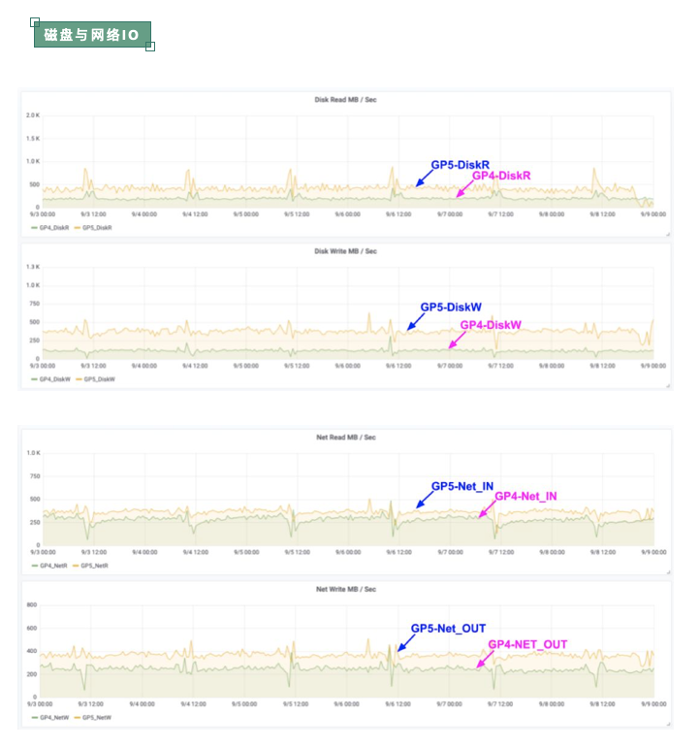This screenshot has height=748, width=700.
Task: Toggle the GP5_DiskR legend series
Action: [97, 228]
